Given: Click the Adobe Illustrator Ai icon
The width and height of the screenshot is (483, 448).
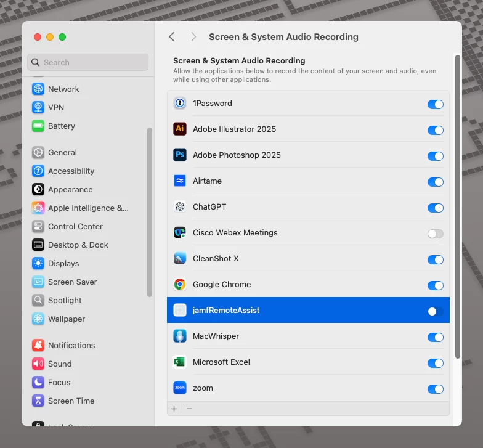Looking at the screenshot, I should tap(180, 129).
